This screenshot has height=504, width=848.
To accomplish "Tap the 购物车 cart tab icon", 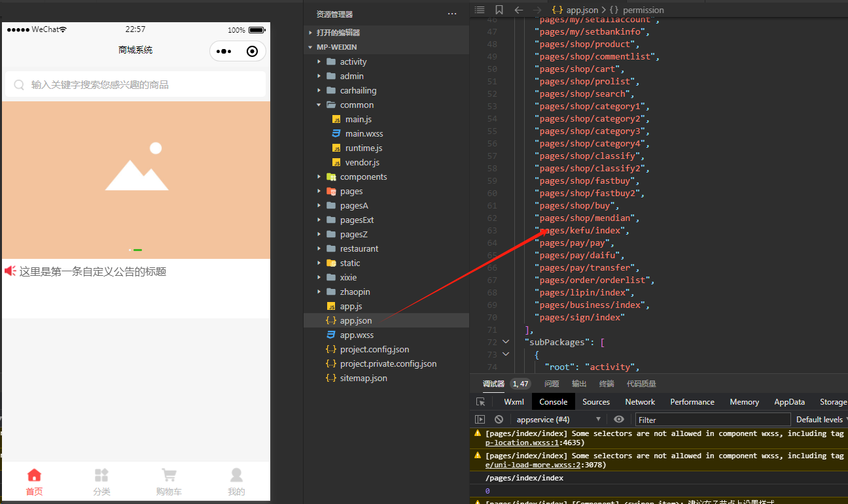I will pyautogui.click(x=169, y=475).
